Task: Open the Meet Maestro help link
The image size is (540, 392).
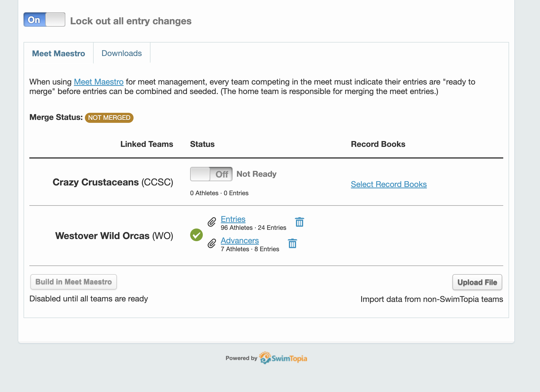Action: [99, 82]
